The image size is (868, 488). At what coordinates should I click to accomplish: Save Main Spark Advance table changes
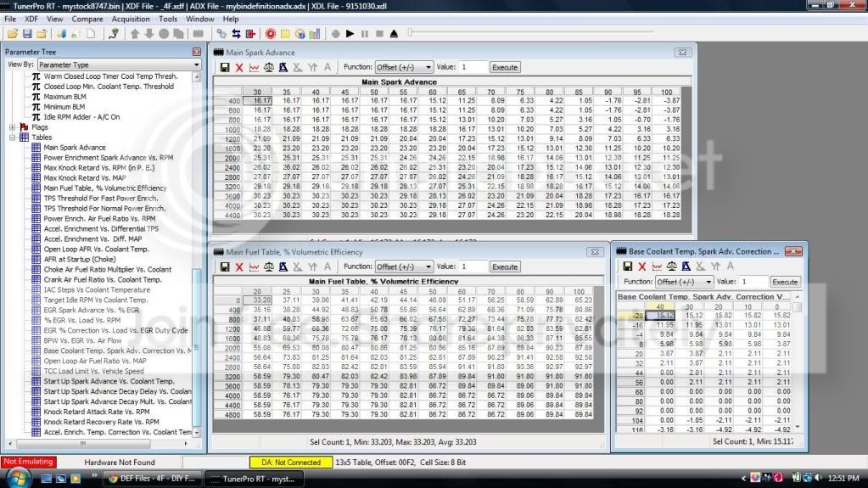pos(225,67)
